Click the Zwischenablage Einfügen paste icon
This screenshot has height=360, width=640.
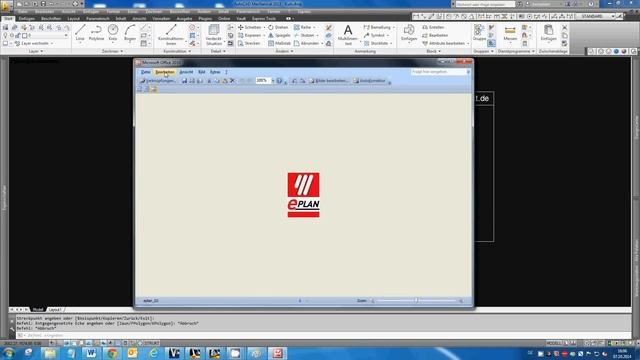(x=549, y=33)
